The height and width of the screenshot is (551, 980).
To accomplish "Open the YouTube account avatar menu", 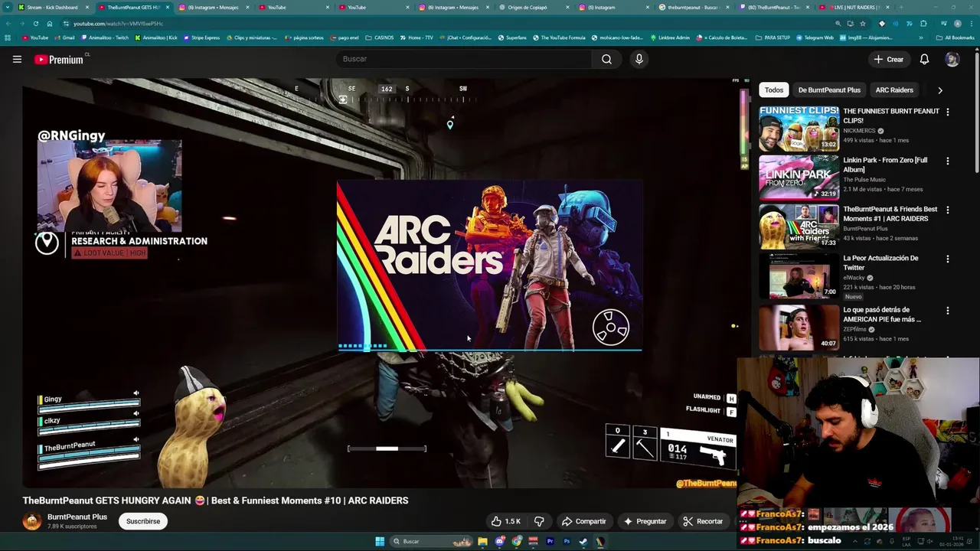I will pos(952,59).
